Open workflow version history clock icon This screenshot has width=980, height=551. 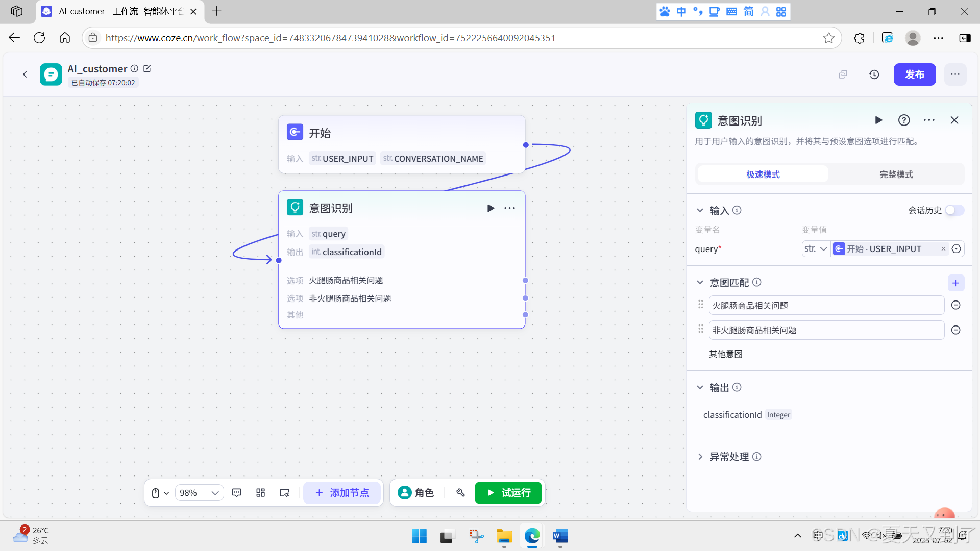[x=874, y=74]
